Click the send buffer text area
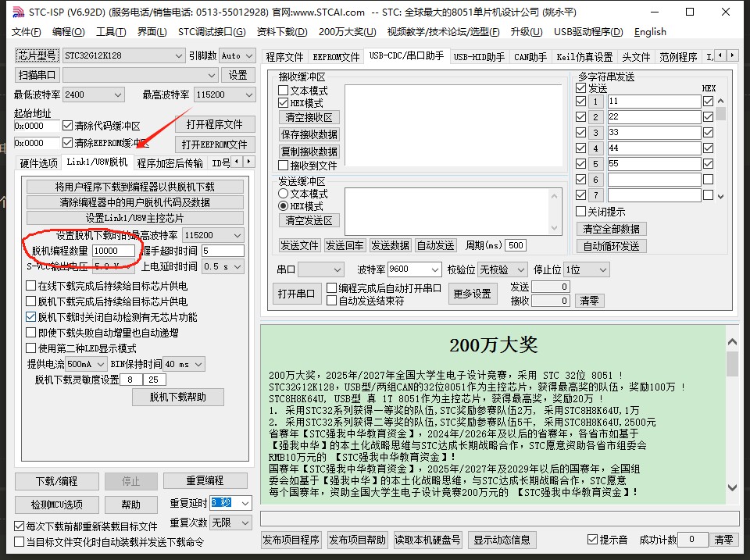Image resolution: width=750 pixels, height=560 pixels. tap(447, 212)
